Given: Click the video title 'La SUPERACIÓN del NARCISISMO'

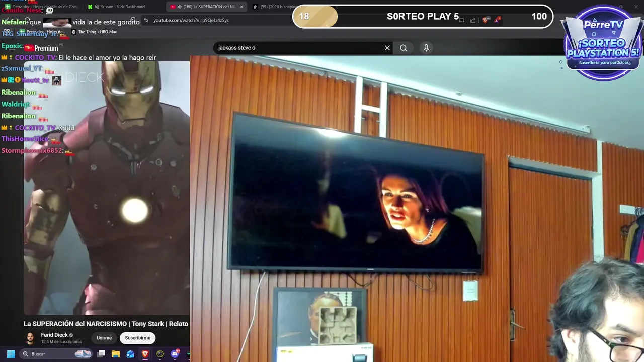Looking at the screenshot, I should [106, 324].
